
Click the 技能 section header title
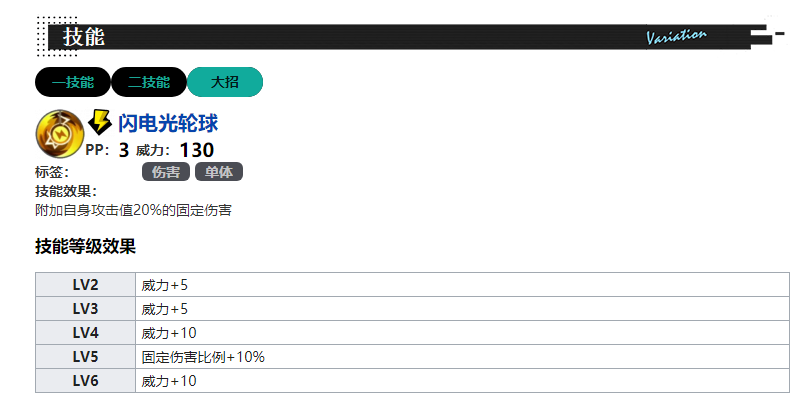coord(84,37)
